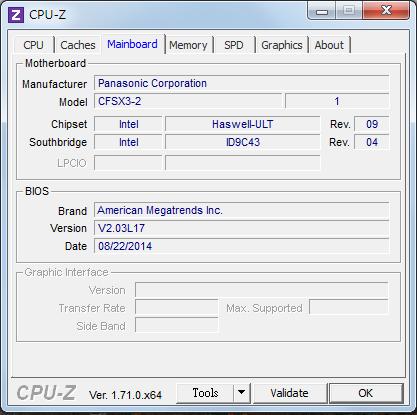Image resolution: width=417 pixels, height=415 pixels.
Task: Click the model revision field showing 1
Action: click(337, 101)
